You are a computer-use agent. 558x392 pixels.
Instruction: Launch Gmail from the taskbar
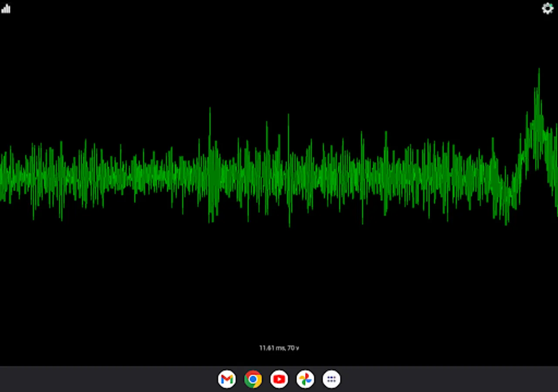pos(227,379)
